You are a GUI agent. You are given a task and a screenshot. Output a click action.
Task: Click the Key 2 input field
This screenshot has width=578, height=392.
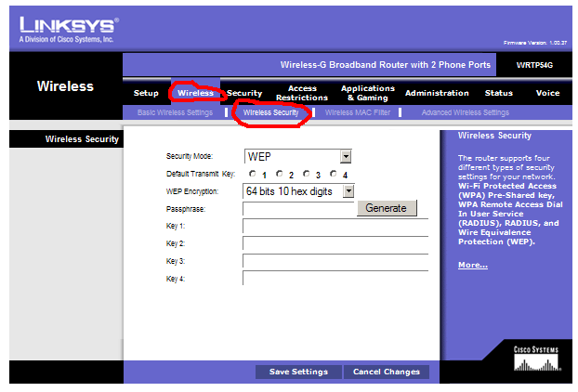pos(335,243)
